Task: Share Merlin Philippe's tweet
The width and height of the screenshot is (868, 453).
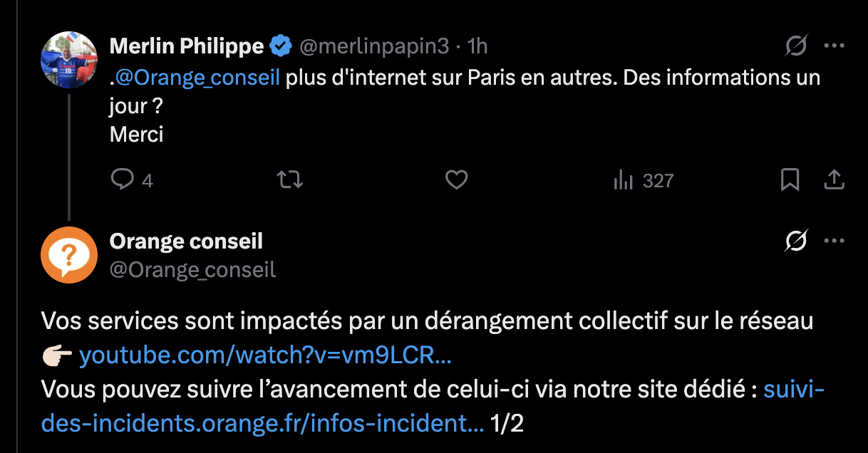Action: click(x=834, y=180)
